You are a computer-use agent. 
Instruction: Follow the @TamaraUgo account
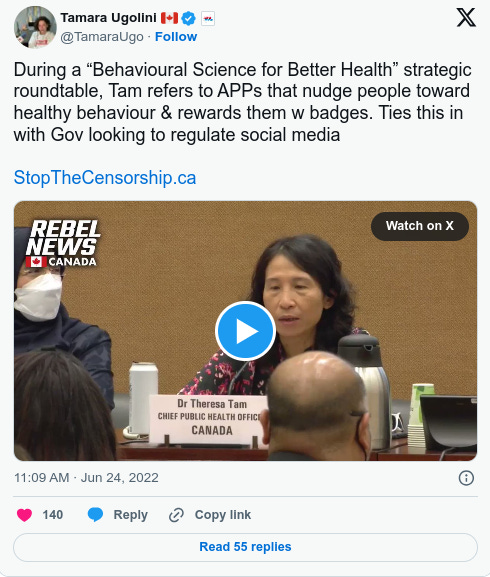tap(176, 37)
